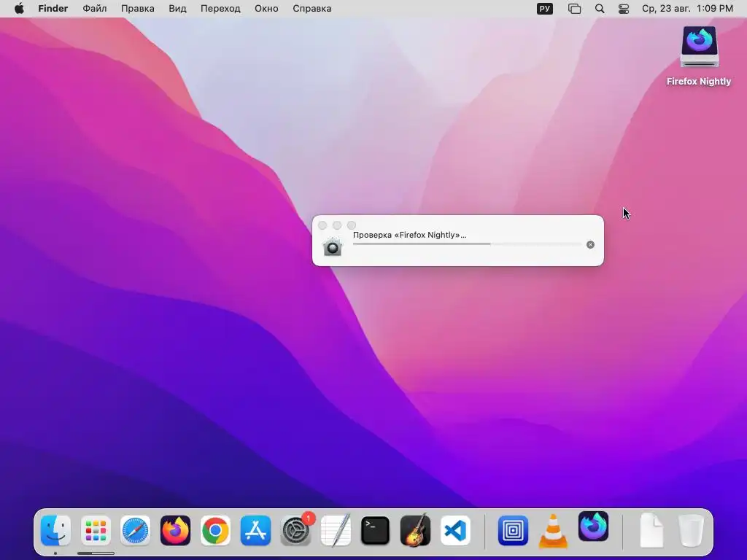Click Firefox Nightly icon in the Dock

point(593,526)
